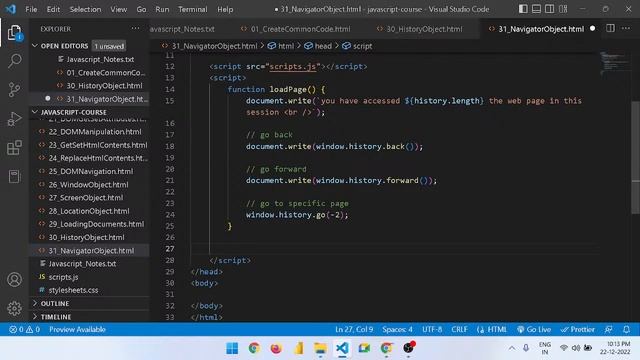Click errors and warnings status indicator
The width and height of the screenshot is (640, 360).
(24, 329)
